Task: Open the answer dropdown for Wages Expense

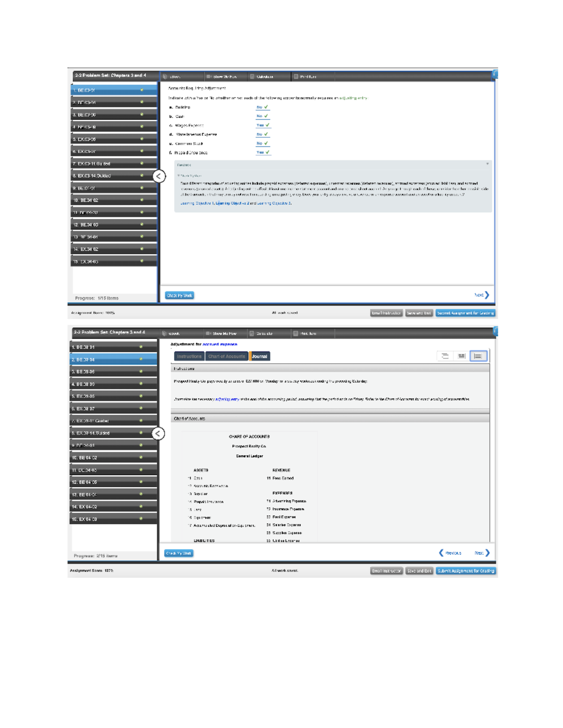Action: 263,125
